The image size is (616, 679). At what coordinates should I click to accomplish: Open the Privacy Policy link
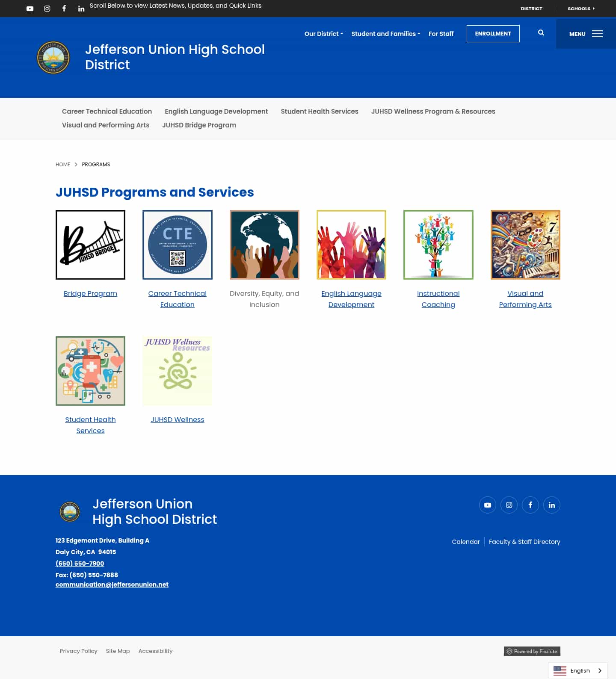click(79, 651)
